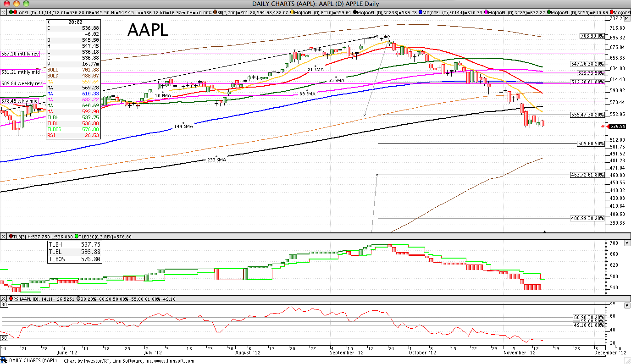
Task: Close the TLB pane with its X
Action: point(3,237)
